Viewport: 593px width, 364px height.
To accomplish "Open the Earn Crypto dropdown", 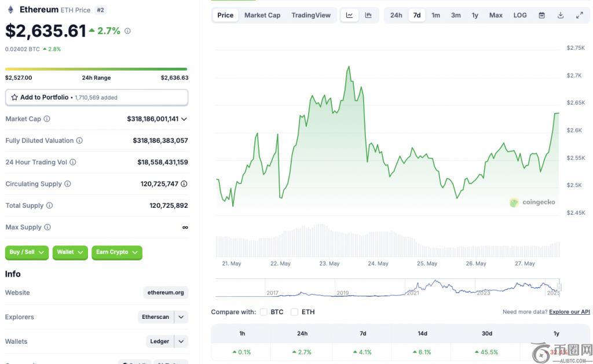I will (x=116, y=252).
